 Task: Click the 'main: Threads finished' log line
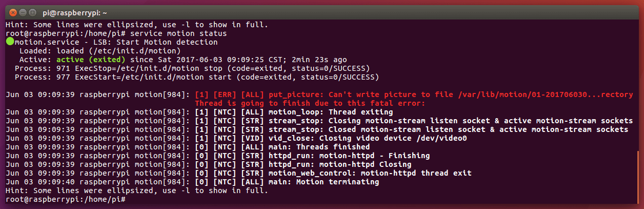click(x=319, y=147)
